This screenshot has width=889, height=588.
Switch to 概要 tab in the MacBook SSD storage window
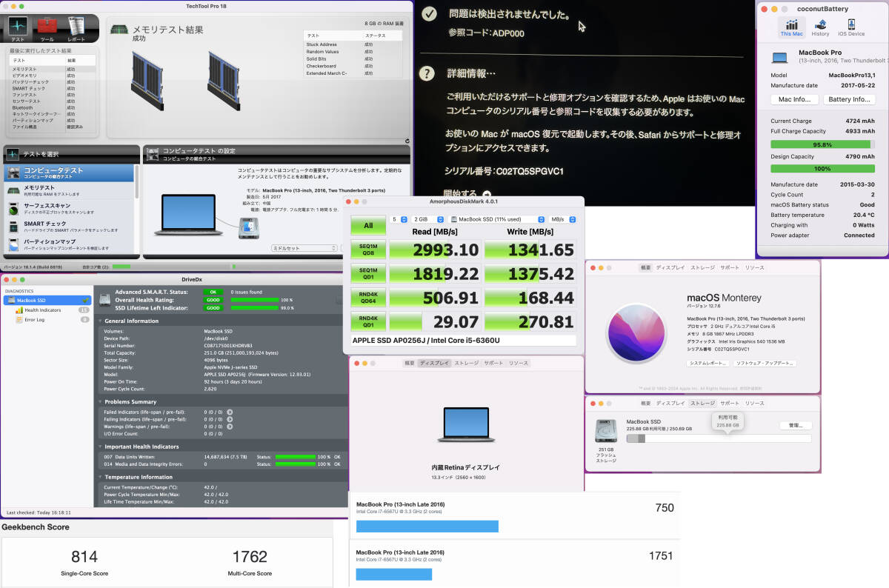click(645, 403)
